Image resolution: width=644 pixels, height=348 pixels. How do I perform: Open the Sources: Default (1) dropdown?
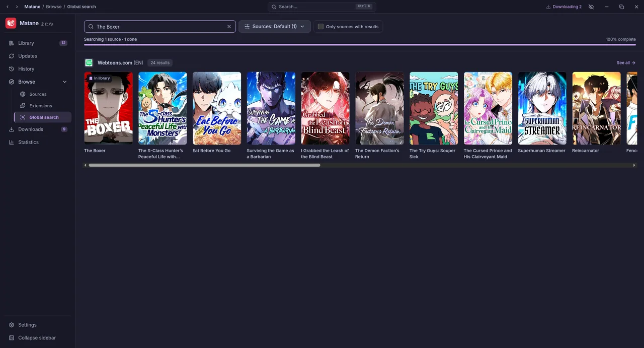click(275, 27)
